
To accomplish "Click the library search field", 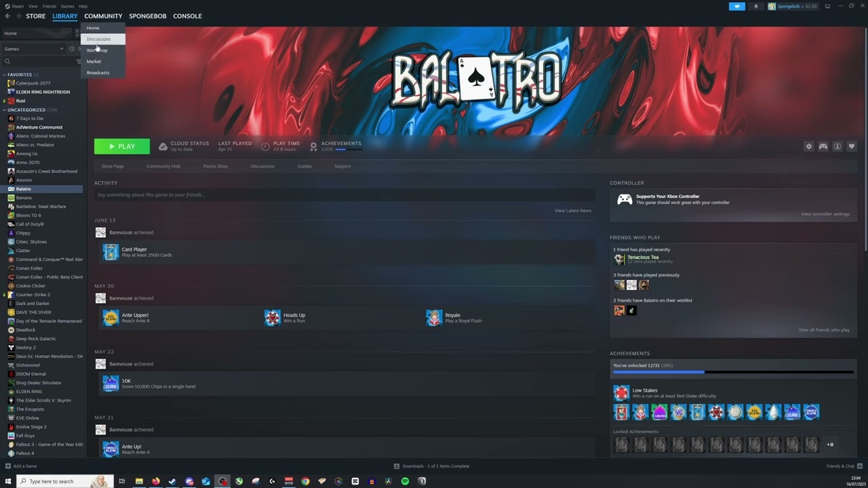I will tap(39, 62).
